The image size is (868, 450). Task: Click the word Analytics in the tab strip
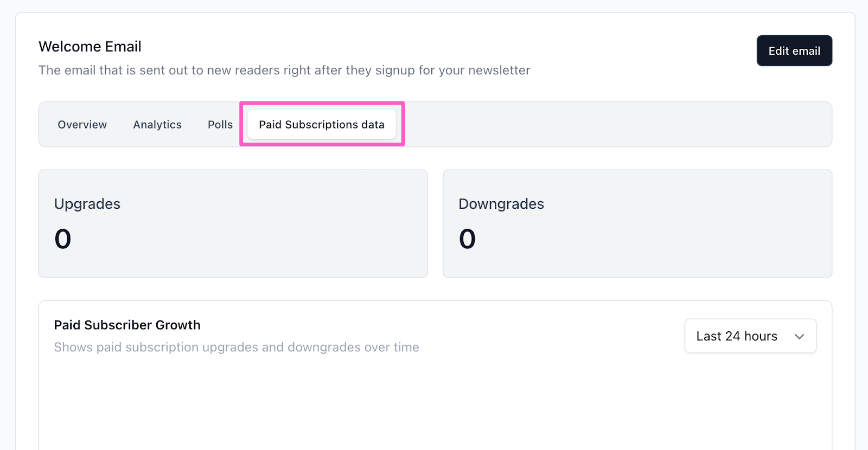(x=157, y=125)
